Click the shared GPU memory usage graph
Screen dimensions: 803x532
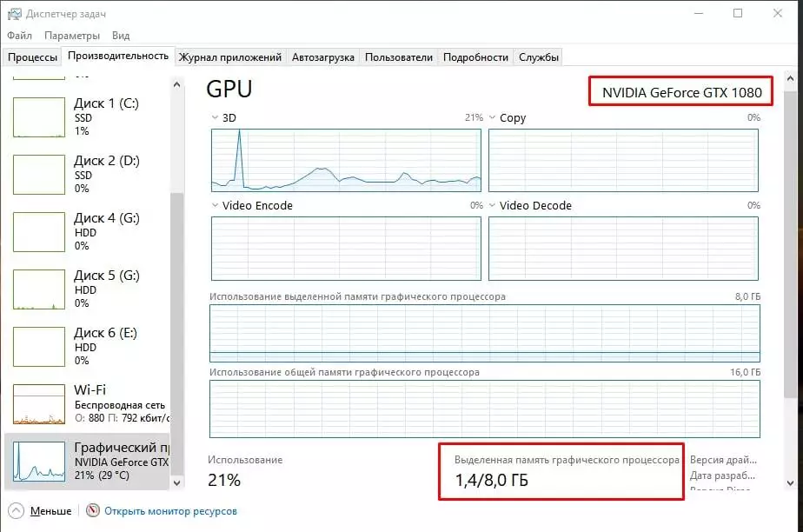pyautogui.click(x=484, y=409)
